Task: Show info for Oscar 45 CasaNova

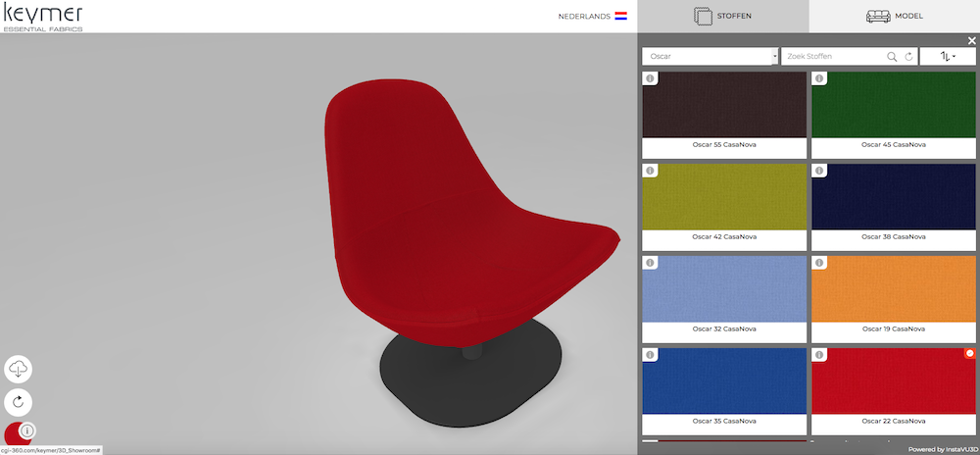Action: click(819, 78)
